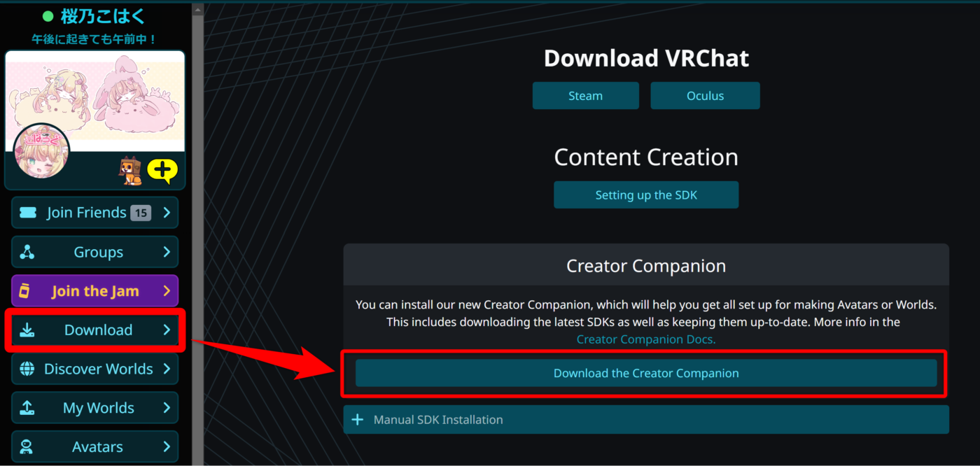Viewport: 980px width, 466px height.
Task: Click Setting up the SDK button
Action: point(646,195)
